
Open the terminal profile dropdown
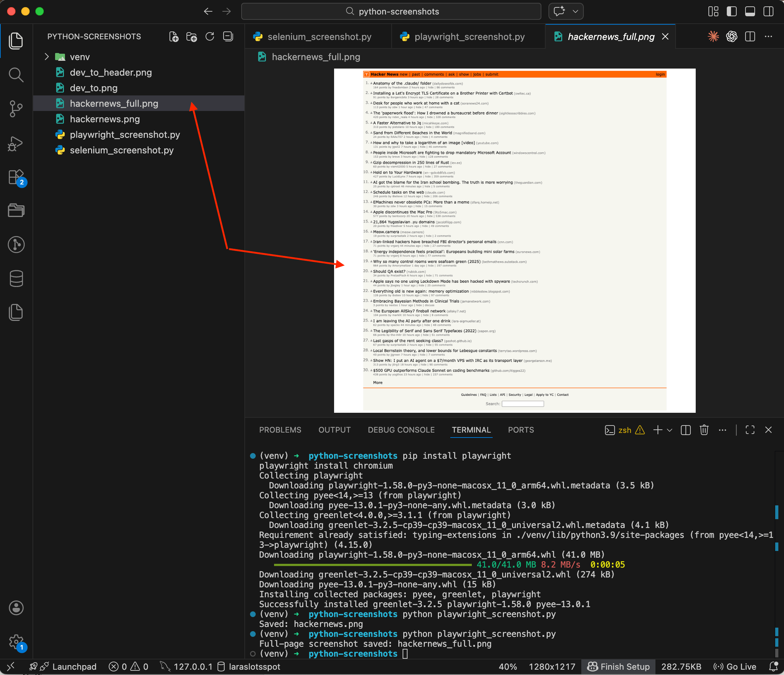coord(670,430)
